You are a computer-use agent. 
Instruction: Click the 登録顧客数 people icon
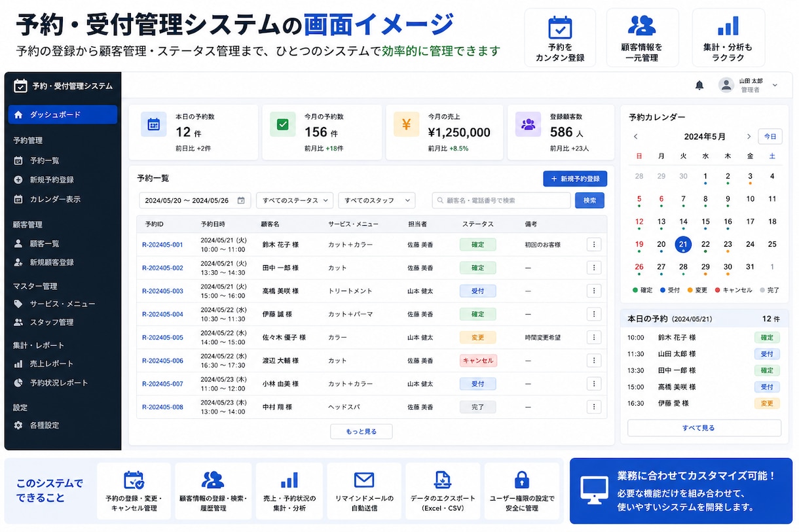coord(528,124)
